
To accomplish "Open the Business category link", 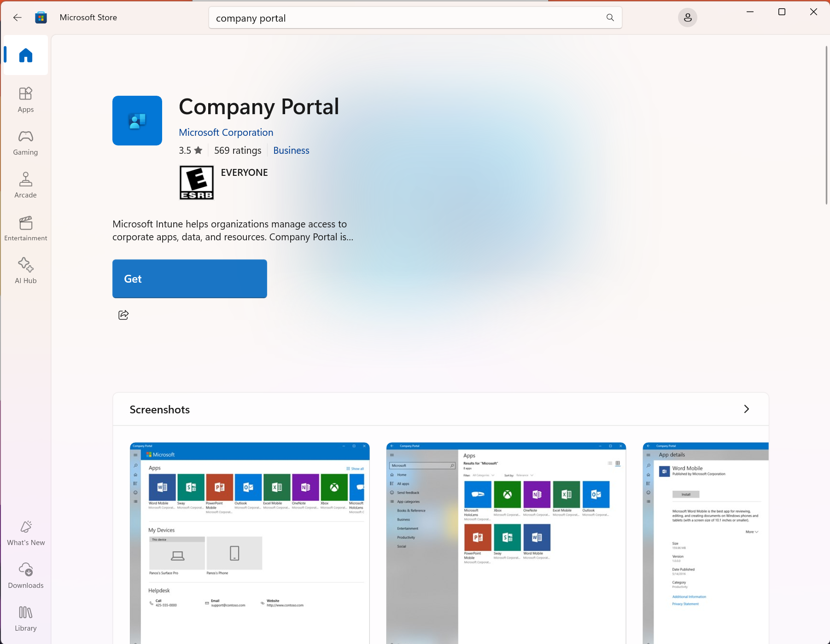I will tap(291, 151).
